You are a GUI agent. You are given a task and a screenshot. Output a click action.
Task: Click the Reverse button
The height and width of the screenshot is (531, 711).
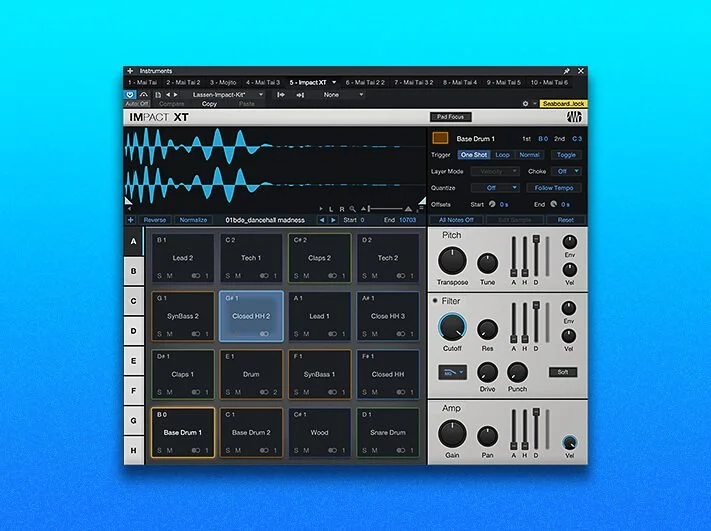(155, 220)
